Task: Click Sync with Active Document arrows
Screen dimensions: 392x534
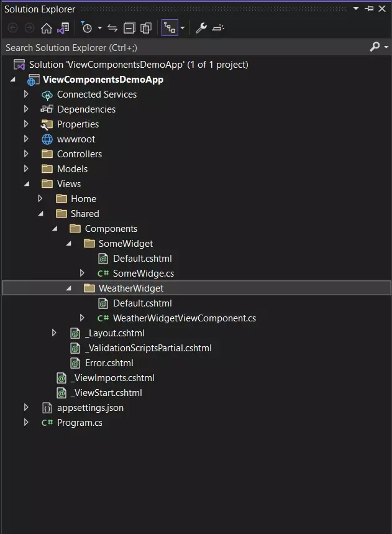Action: click(112, 28)
